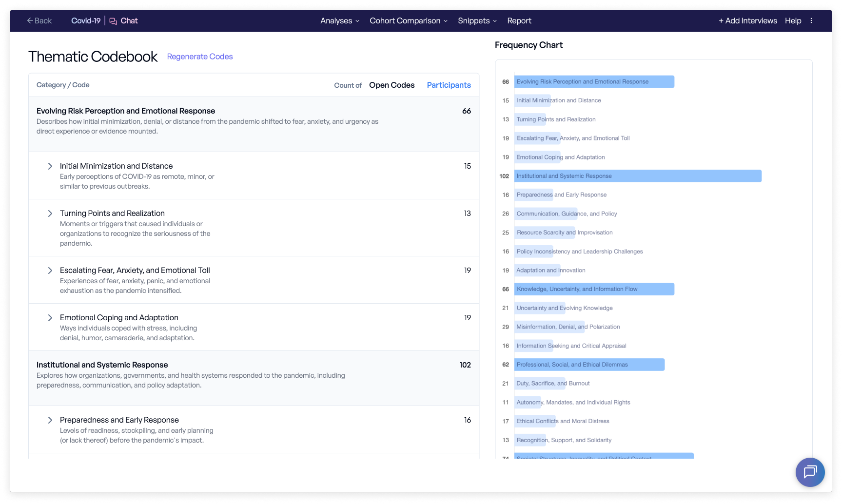The width and height of the screenshot is (842, 504).
Task: Click the Institutional and Systemic Response bar
Action: 637,176
